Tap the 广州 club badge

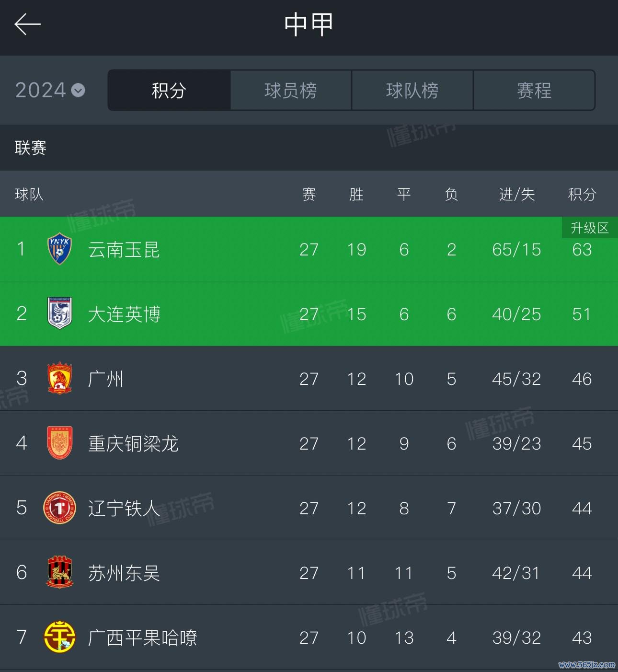pos(59,378)
